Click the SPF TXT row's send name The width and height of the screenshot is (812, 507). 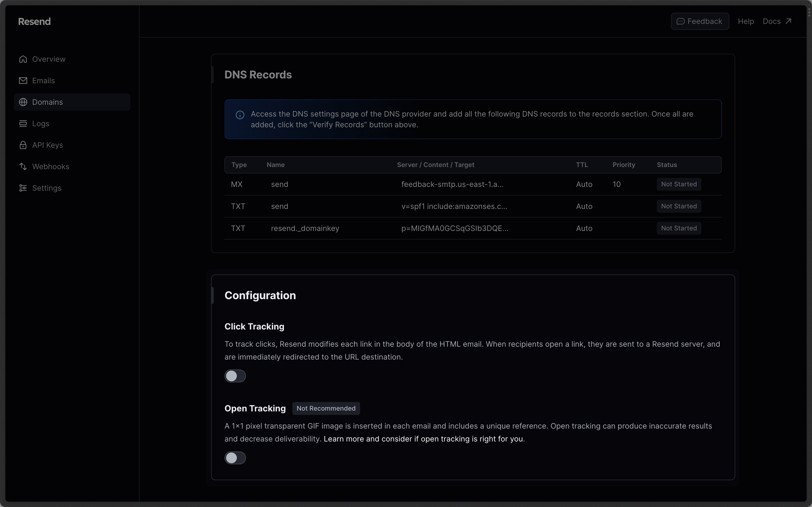point(279,206)
